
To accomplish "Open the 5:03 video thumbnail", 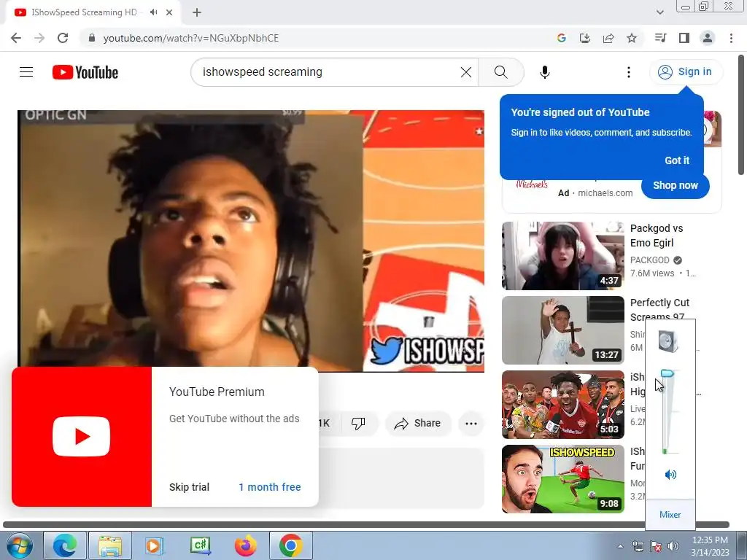I will [562, 404].
